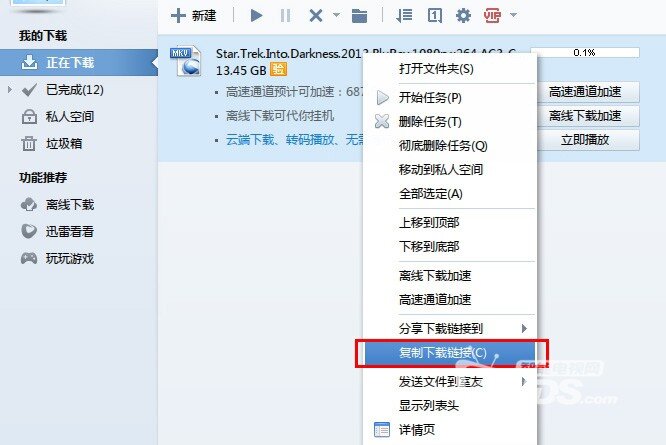
Task: Choose 全部选定(A) from context menu
Action: (x=450, y=194)
